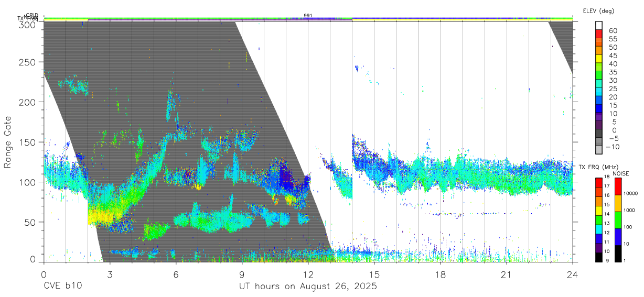Click the 3 tick label on UT hours axis
Viewport: 644px width, 297px height.
[x=110, y=275]
